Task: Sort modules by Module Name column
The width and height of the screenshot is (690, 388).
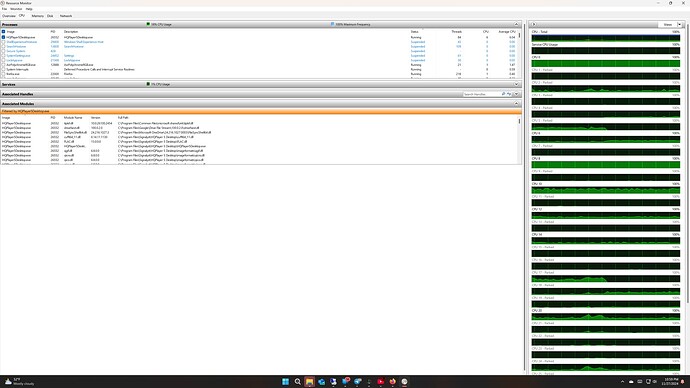Action: tap(73, 118)
